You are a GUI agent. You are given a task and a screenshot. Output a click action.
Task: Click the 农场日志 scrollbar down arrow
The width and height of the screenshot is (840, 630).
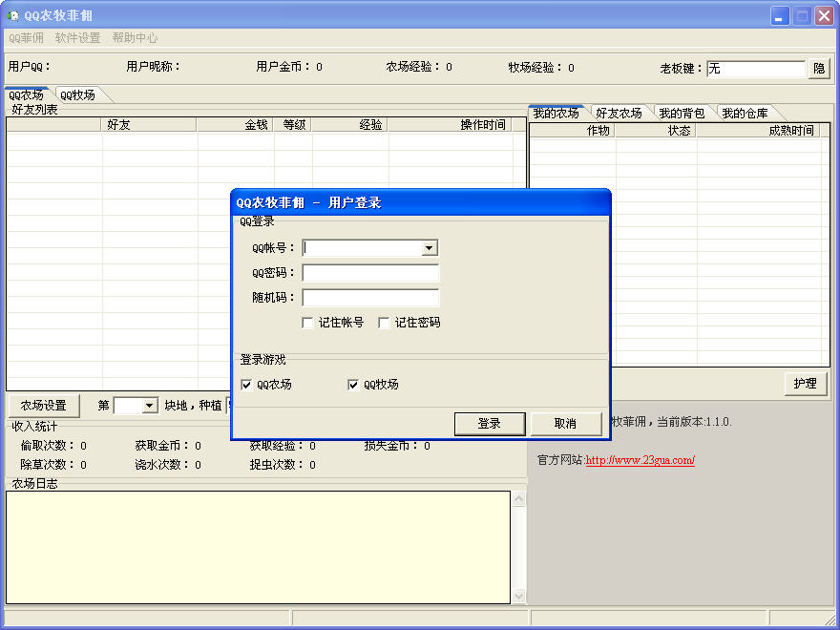(518, 596)
